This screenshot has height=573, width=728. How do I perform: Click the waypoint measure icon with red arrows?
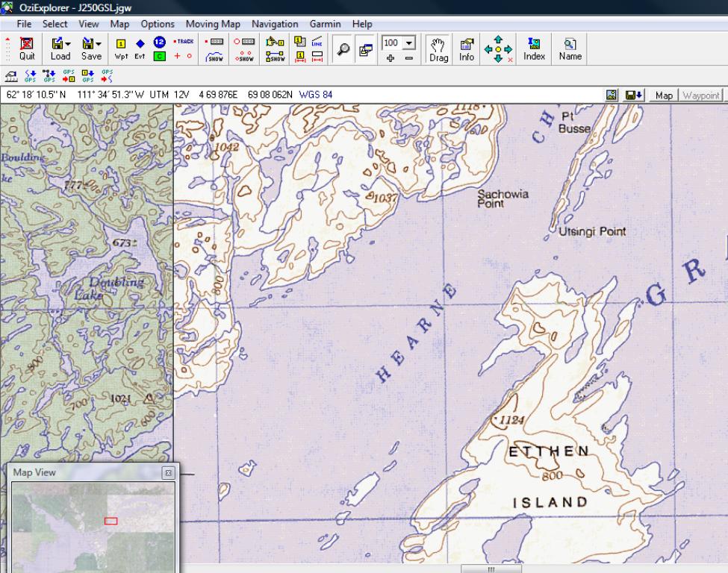coord(300,57)
